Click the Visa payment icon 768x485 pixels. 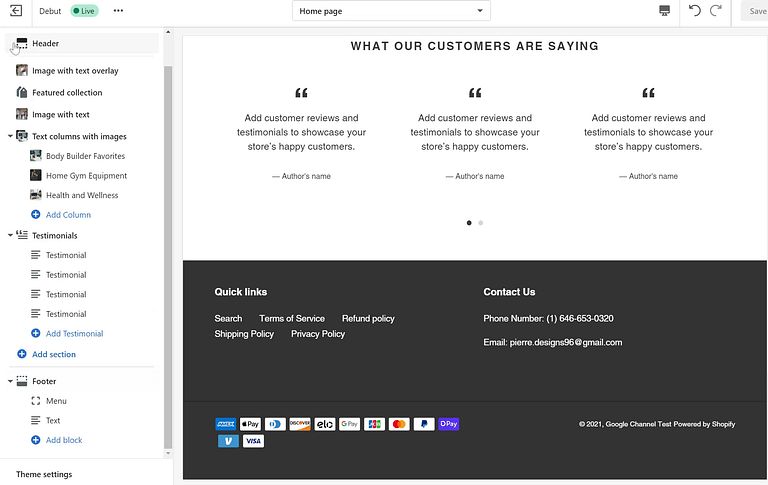coord(253,441)
